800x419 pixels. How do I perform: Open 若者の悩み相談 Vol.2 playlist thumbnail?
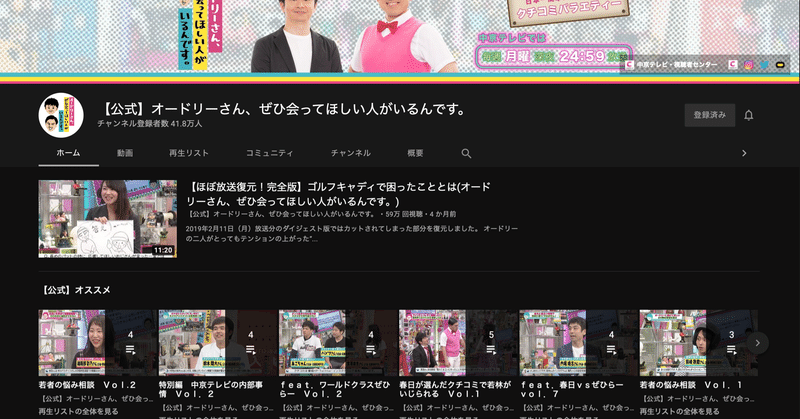click(x=97, y=342)
